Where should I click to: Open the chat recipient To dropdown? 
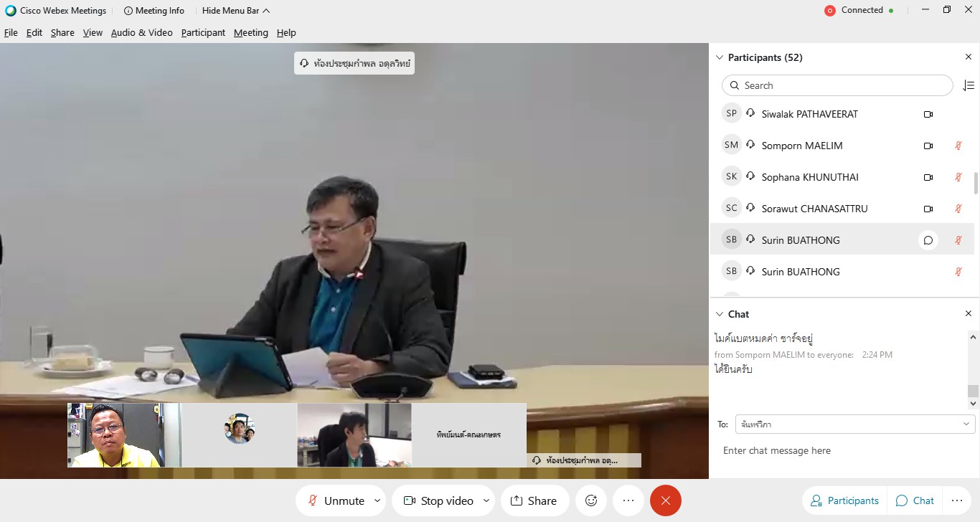click(854, 424)
